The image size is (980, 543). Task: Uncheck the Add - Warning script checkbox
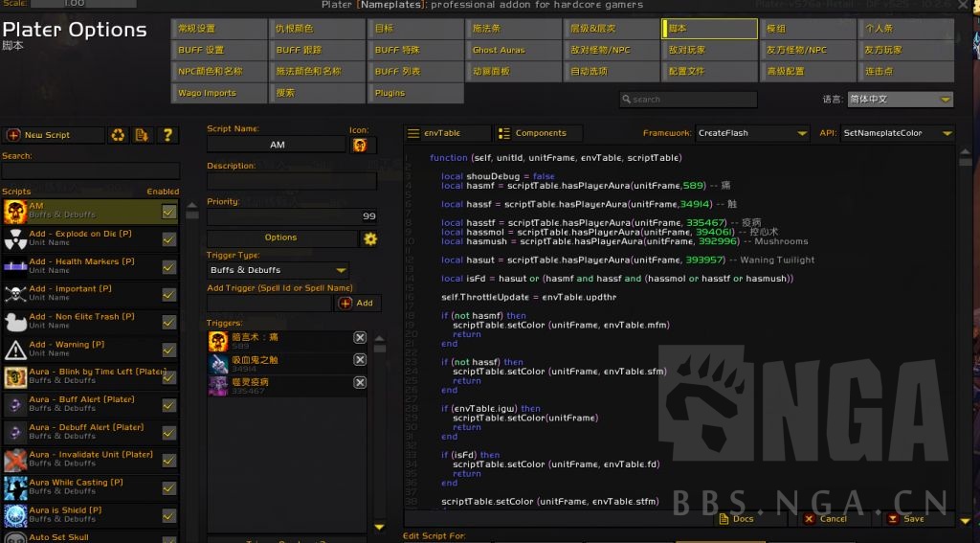[x=169, y=351]
